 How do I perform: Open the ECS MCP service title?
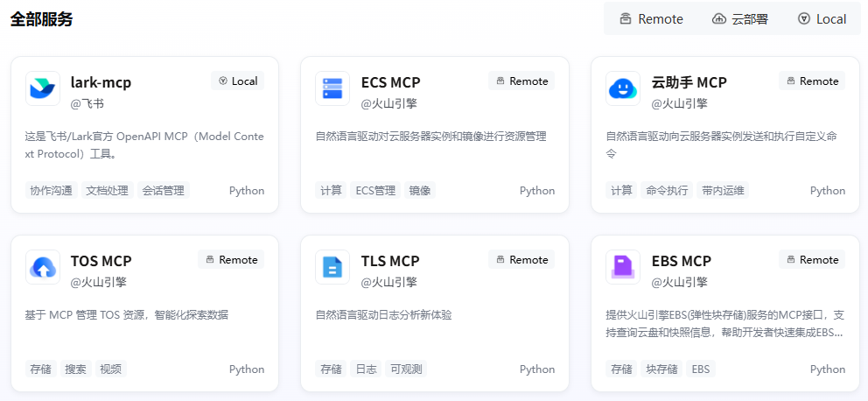(391, 82)
